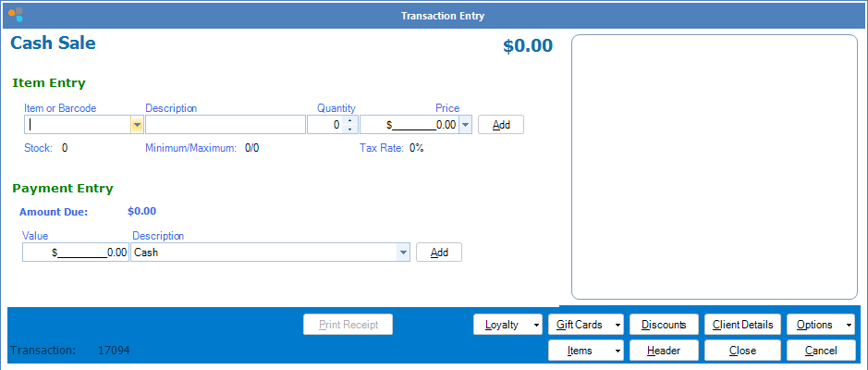
Task: Focus the Item or Barcode input field
Action: (x=78, y=125)
